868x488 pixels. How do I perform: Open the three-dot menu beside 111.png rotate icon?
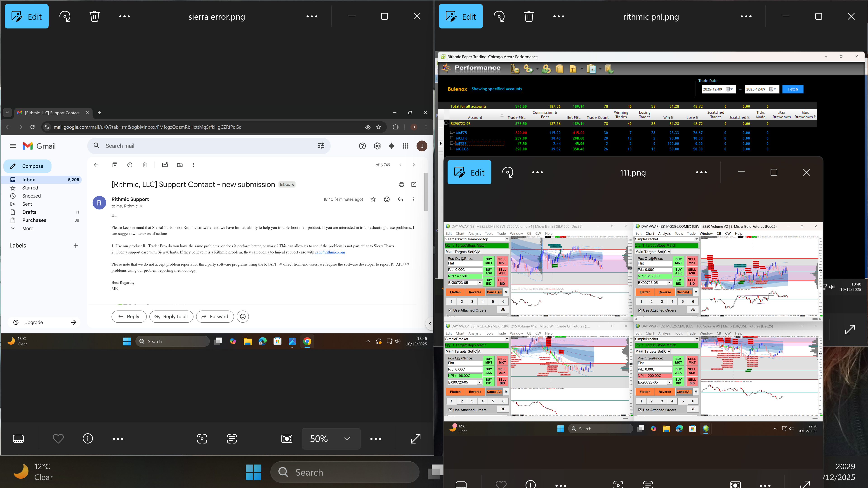pyautogui.click(x=538, y=172)
